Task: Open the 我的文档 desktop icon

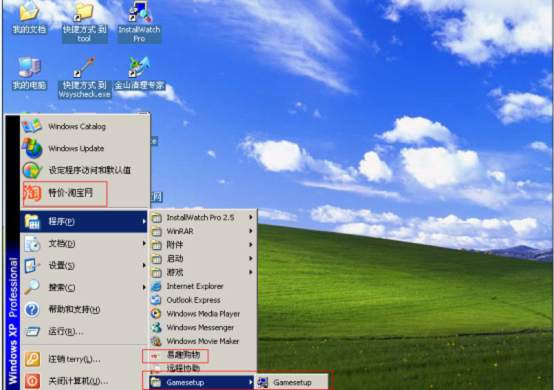Action: 29,18
